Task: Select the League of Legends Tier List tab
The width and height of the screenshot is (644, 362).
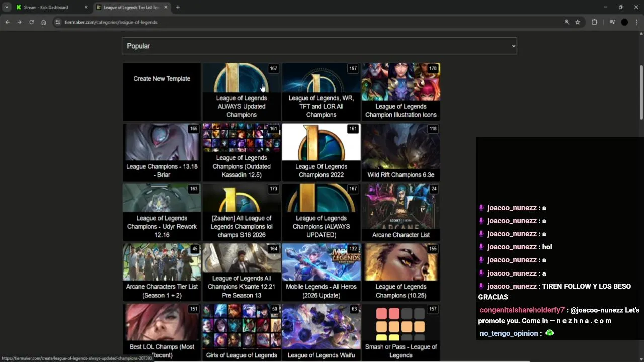Action: (x=131, y=7)
